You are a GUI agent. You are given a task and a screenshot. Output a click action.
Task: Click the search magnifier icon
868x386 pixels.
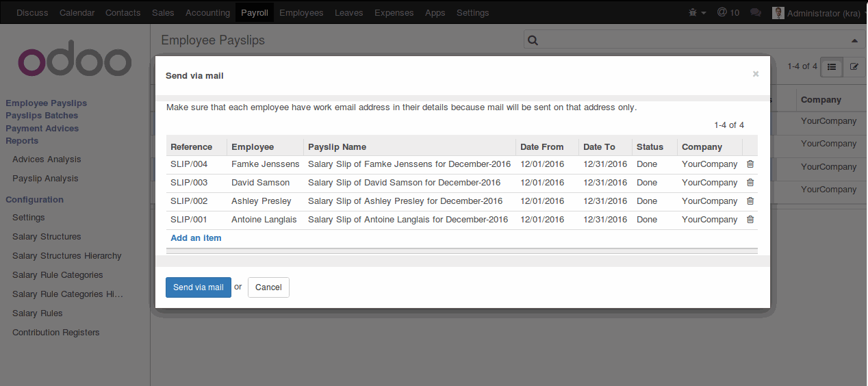533,40
